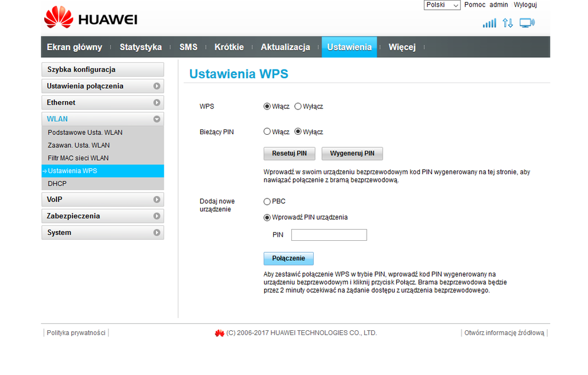Click the Wygeneruj PIN button
The height and width of the screenshot is (375, 588).
(x=352, y=154)
